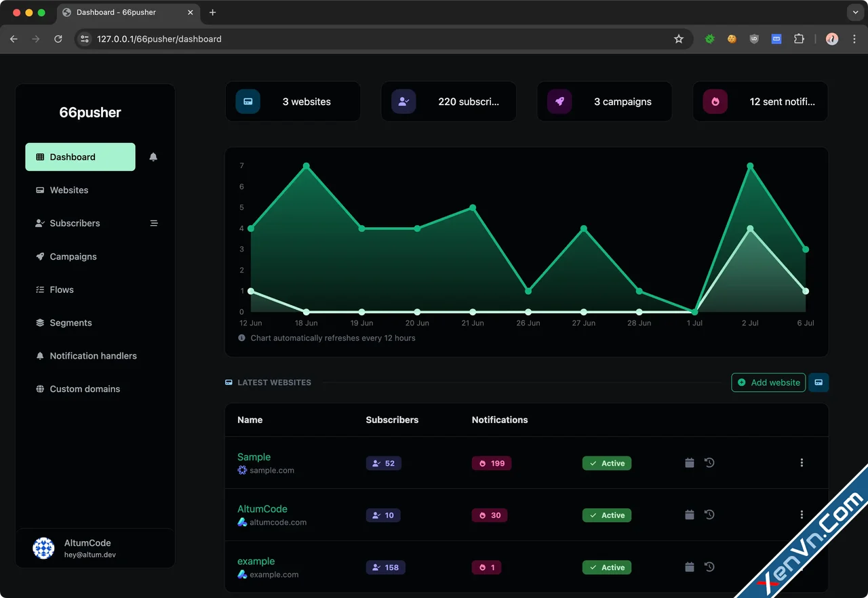Click the history icon in AltumCode row
The image size is (868, 598).
709,515
